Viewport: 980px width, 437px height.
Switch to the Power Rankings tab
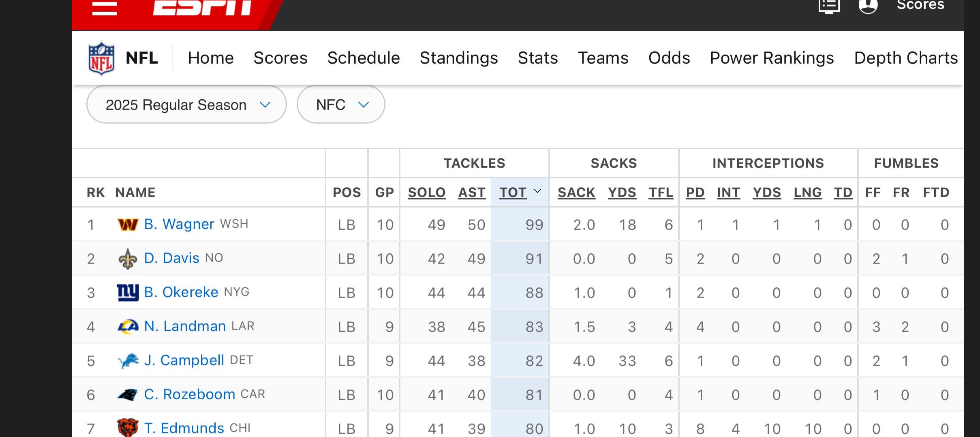coord(772,58)
